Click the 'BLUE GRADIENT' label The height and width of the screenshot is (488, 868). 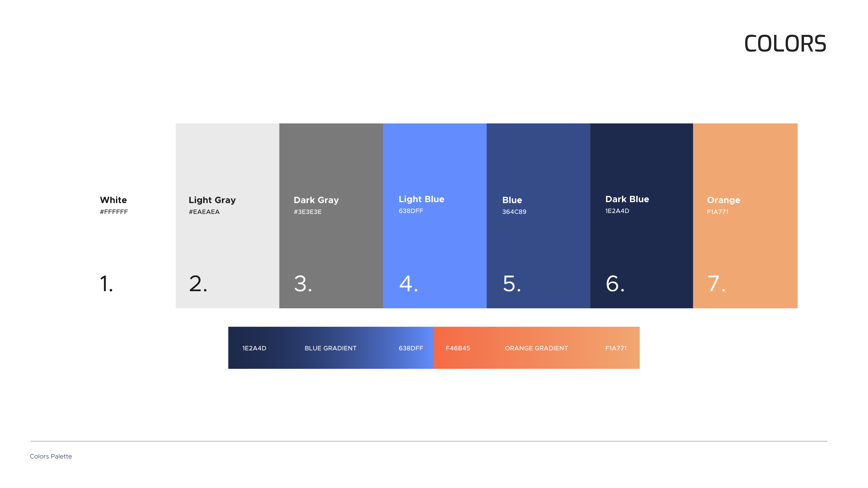[331, 348]
